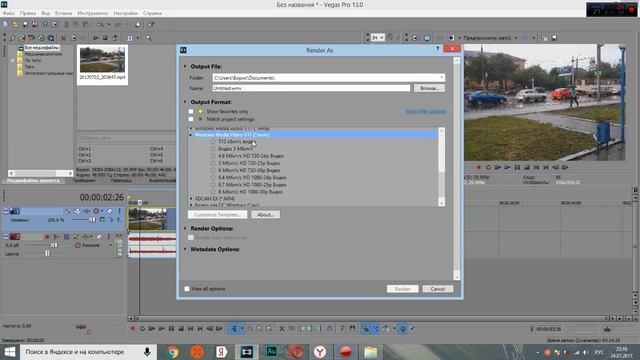The height and width of the screenshot is (360, 640).
Task: Open Инструменты menu
Action: tap(93, 13)
